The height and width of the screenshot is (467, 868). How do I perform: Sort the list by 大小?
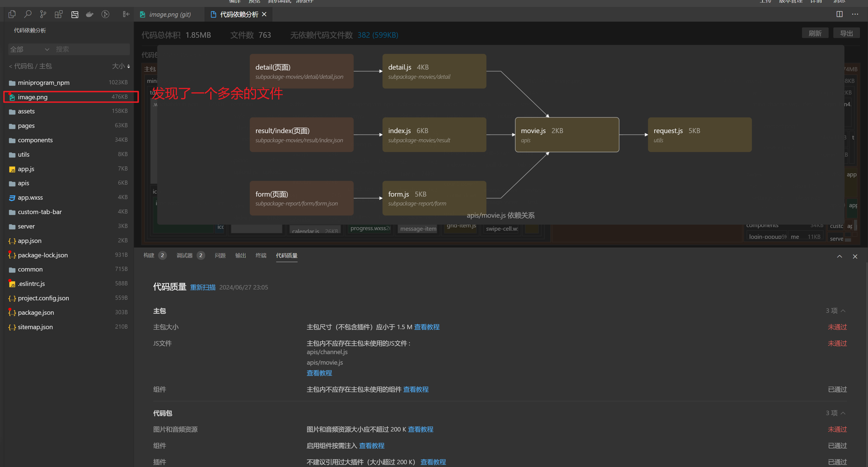point(121,66)
